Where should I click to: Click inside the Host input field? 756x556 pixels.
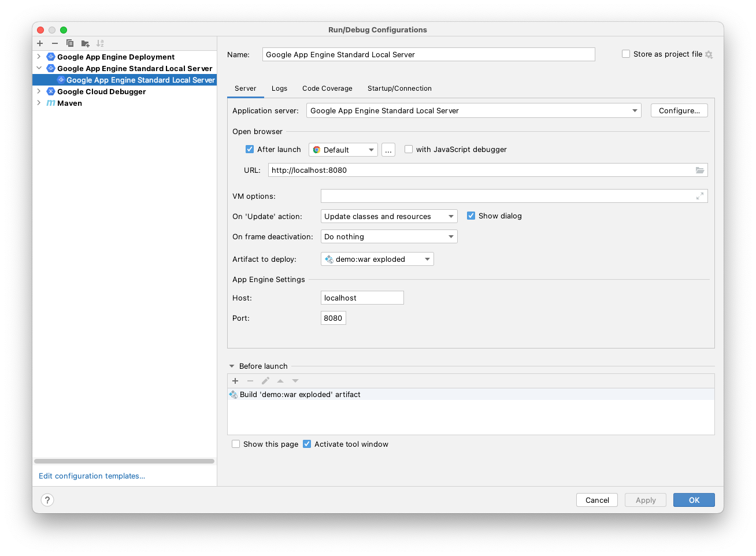(362, 297)
